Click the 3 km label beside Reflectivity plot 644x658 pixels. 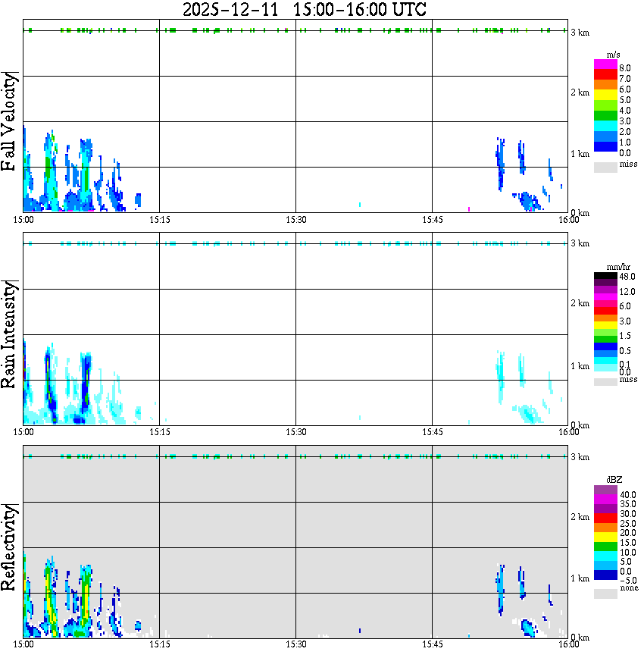coord(580,457)
